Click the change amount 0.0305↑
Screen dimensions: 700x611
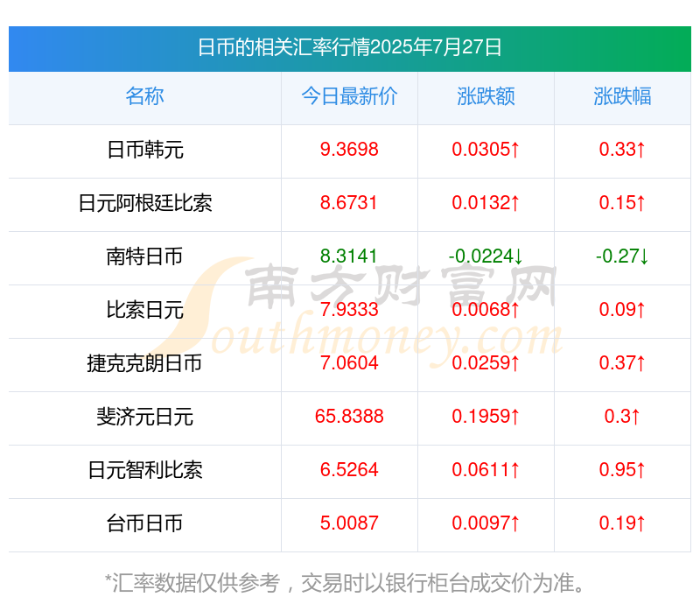coord(486,149)
